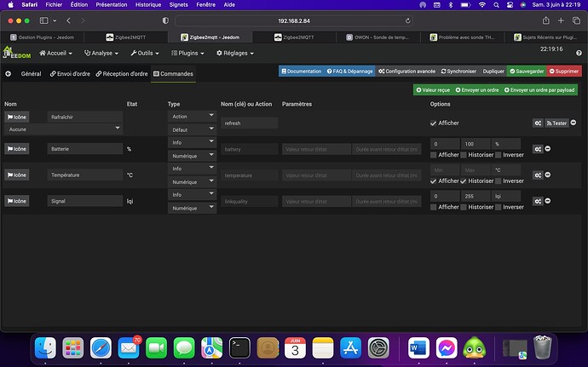The width and height of the screenshot is (588, 367).
Task: Expand the Aucune dropdown under Rafraîchir
Action: tap(62, 129)
